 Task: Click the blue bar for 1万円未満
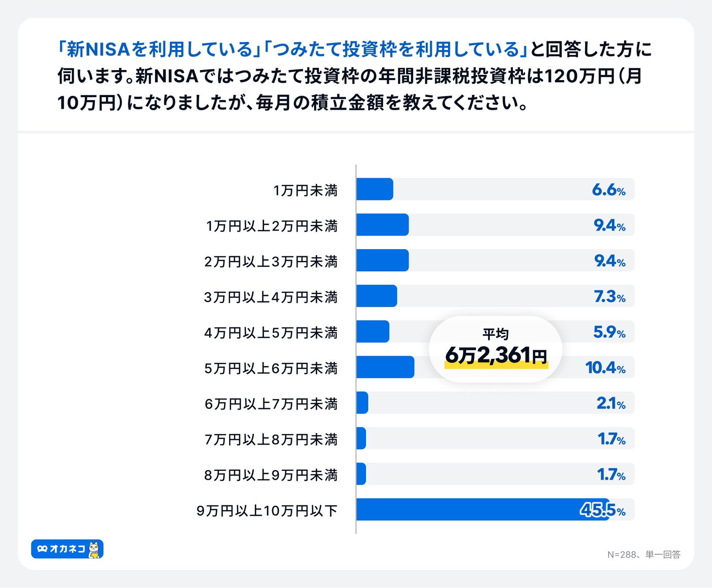(375, 189)
